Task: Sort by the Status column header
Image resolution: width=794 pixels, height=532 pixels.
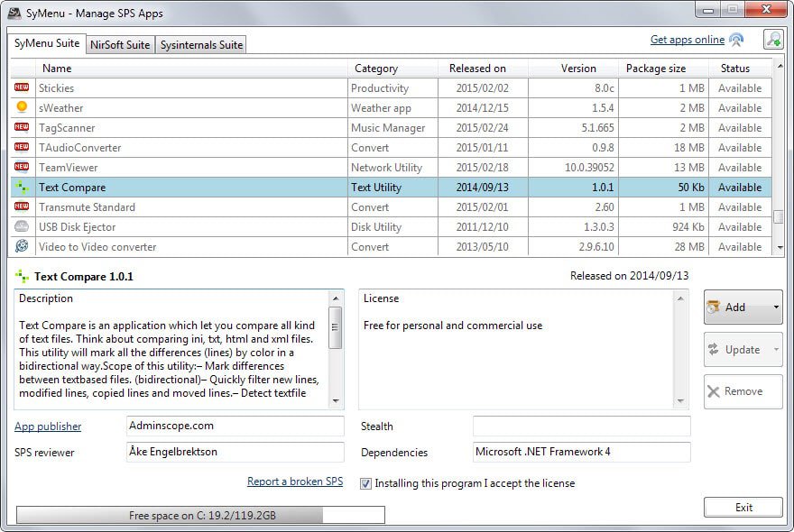Action: [740, 69]
